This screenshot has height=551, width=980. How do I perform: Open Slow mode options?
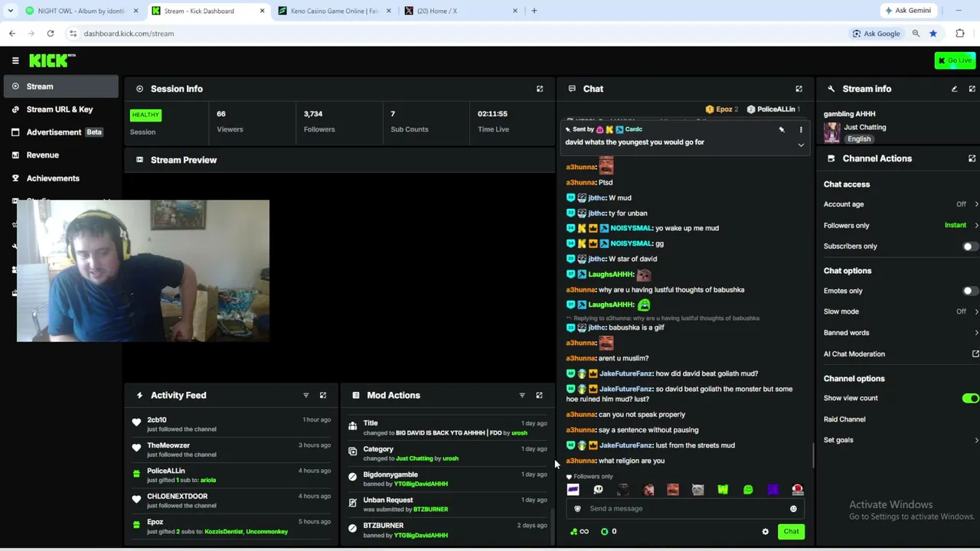click(900, 311)
